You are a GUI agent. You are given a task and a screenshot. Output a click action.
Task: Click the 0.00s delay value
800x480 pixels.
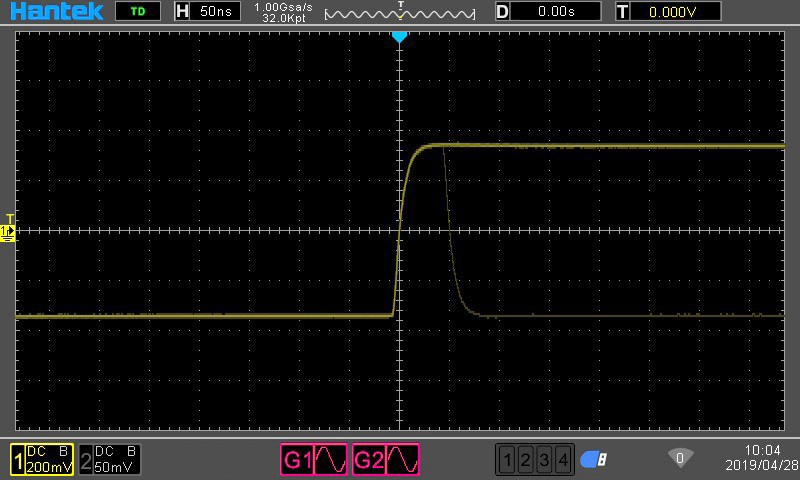click(x=556, y=11)
